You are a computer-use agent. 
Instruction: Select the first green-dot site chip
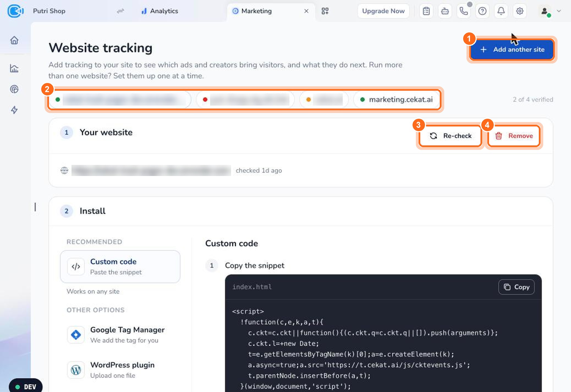click(x=120, y=100)
